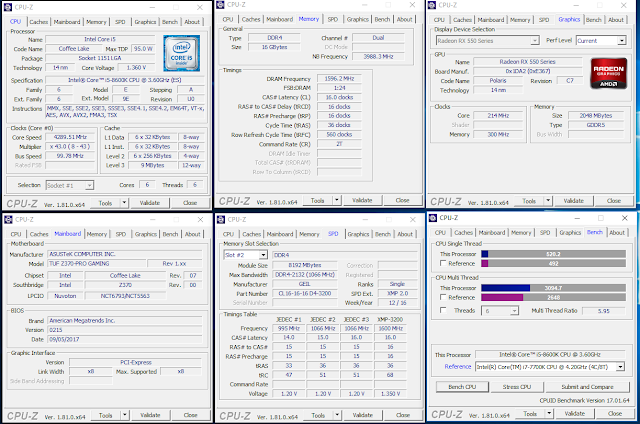Expand Tools arrow in the Bench tab window
This screenshot has width=640, height=424.
click(x=549, y=413)
